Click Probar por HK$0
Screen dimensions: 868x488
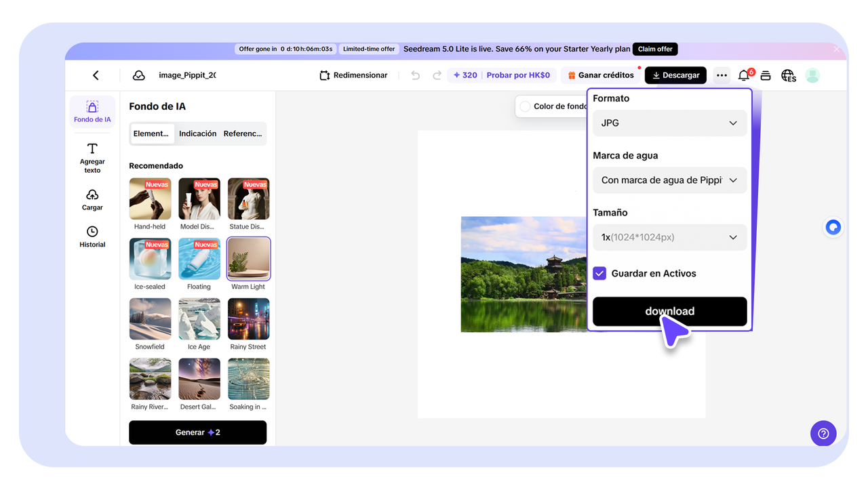pos(518,75)
